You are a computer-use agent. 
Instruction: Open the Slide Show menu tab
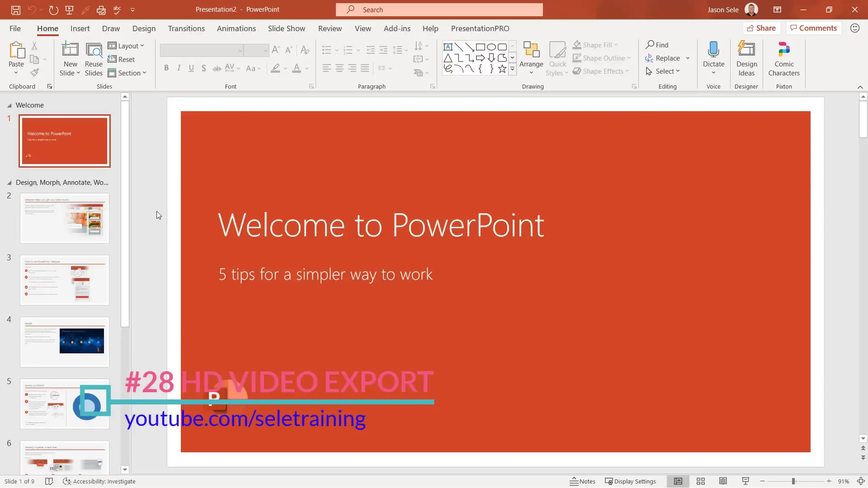286,28
